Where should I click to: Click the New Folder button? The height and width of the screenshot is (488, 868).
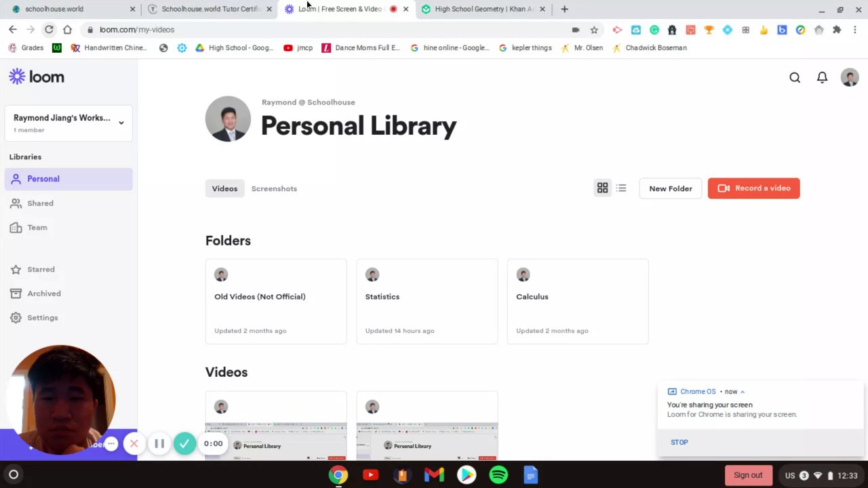[x=671, y=188]
